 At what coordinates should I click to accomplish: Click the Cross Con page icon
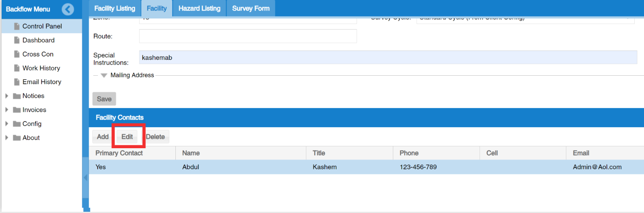tap(17, 54)
